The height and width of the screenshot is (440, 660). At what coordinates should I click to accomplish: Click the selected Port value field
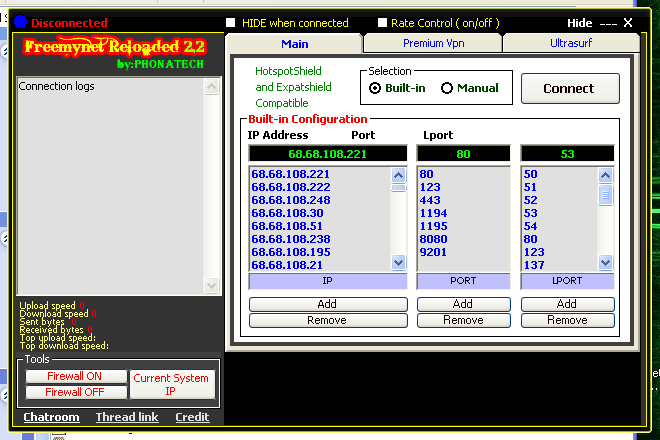click(x=463, y=154)
